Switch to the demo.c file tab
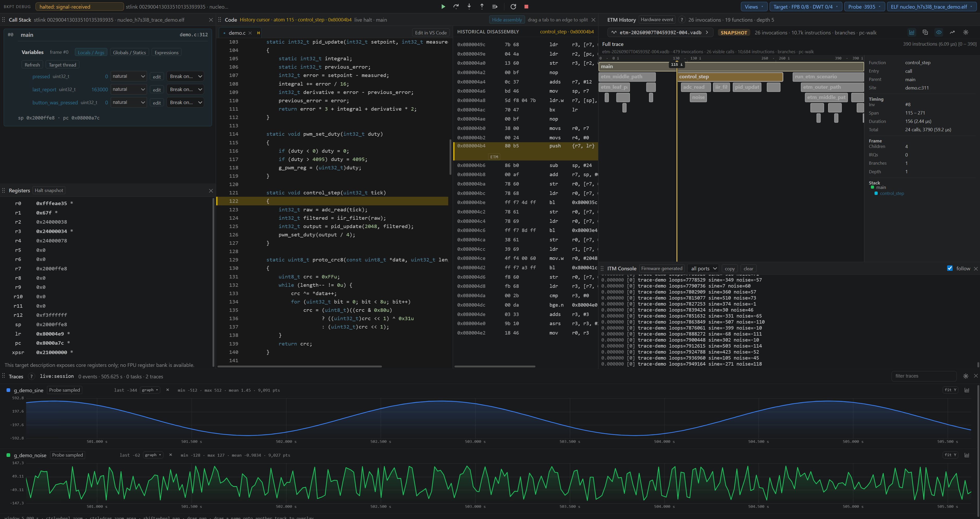The width and height of the screenshot is (980, 519). tap(237, 33)
